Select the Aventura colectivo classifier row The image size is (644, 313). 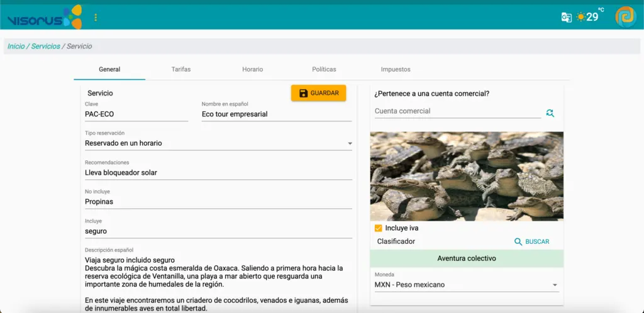click(467, 258)
